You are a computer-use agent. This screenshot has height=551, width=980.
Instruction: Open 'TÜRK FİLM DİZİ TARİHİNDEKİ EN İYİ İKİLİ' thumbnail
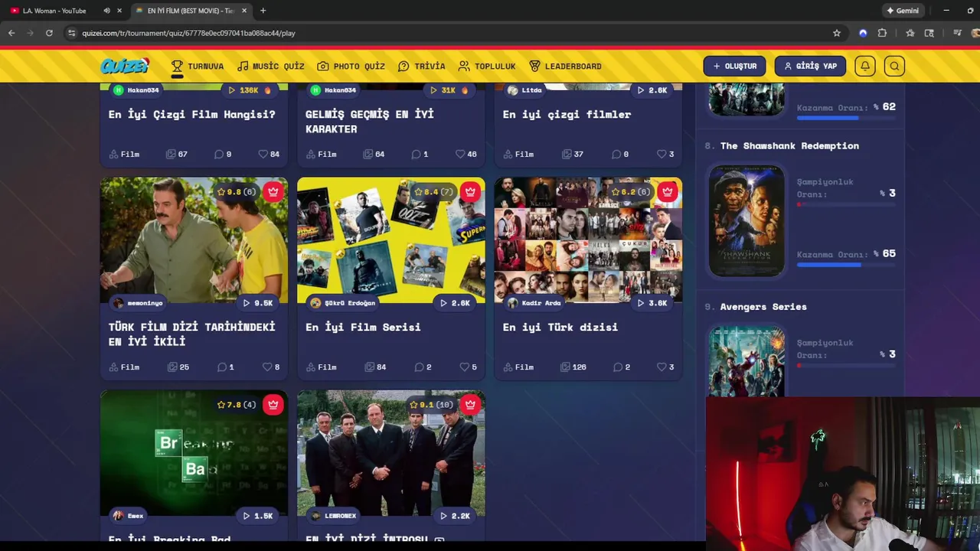[194, 240]
